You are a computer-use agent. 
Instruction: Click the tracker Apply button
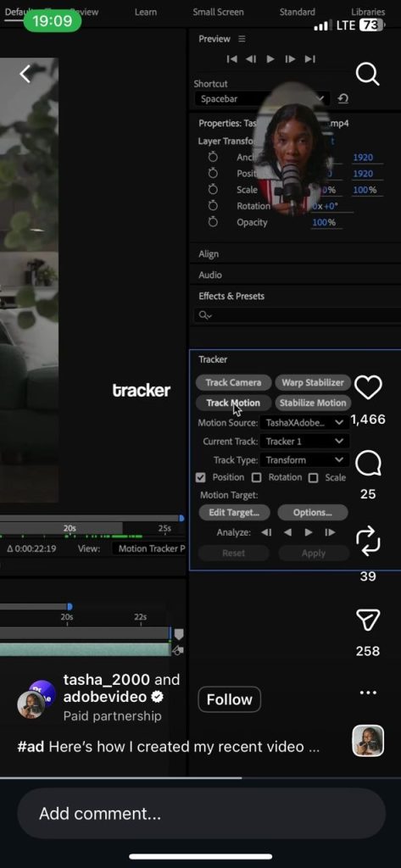314,553
